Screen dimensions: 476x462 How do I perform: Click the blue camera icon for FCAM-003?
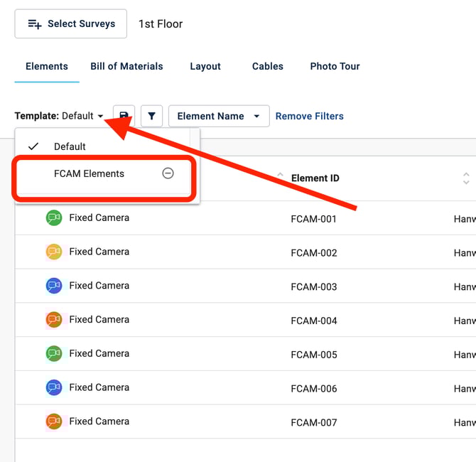click(54, 286)
